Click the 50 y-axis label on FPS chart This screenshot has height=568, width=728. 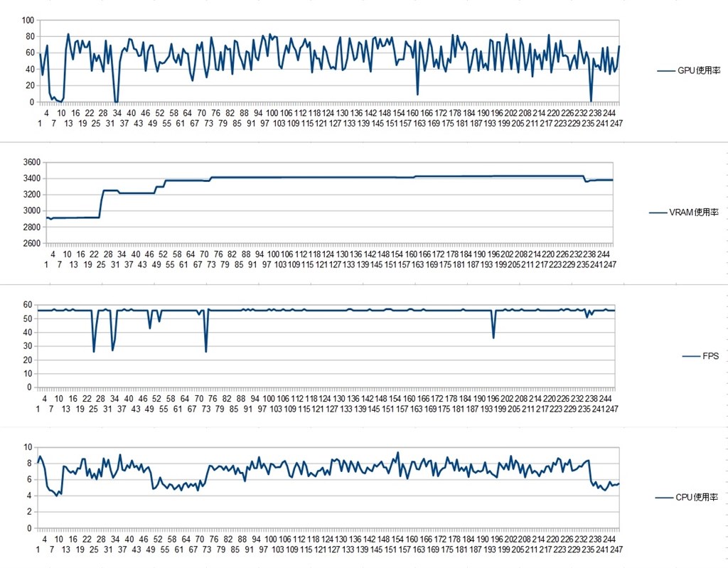tap(28, 318)
